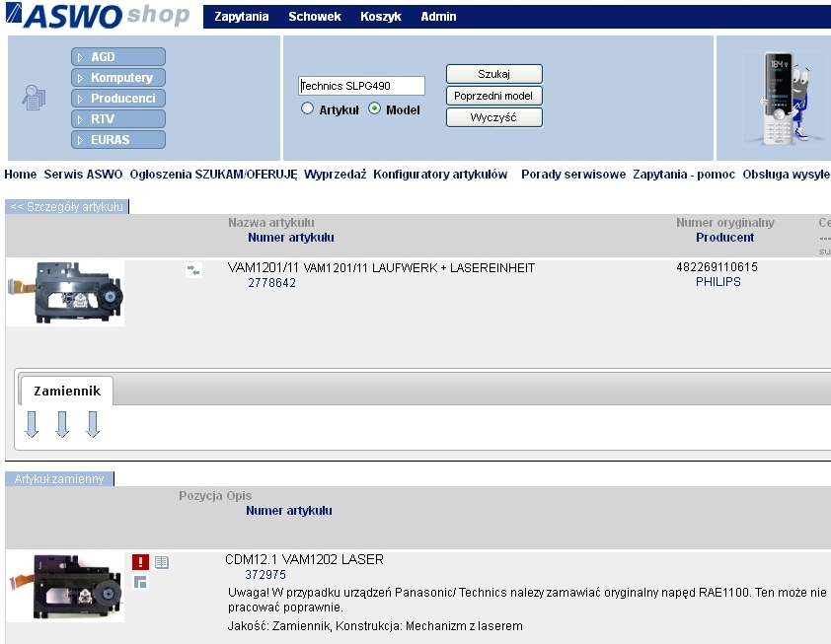Click the PHILIPS producer link
This screenshot has height=644, width=831.
718,282
